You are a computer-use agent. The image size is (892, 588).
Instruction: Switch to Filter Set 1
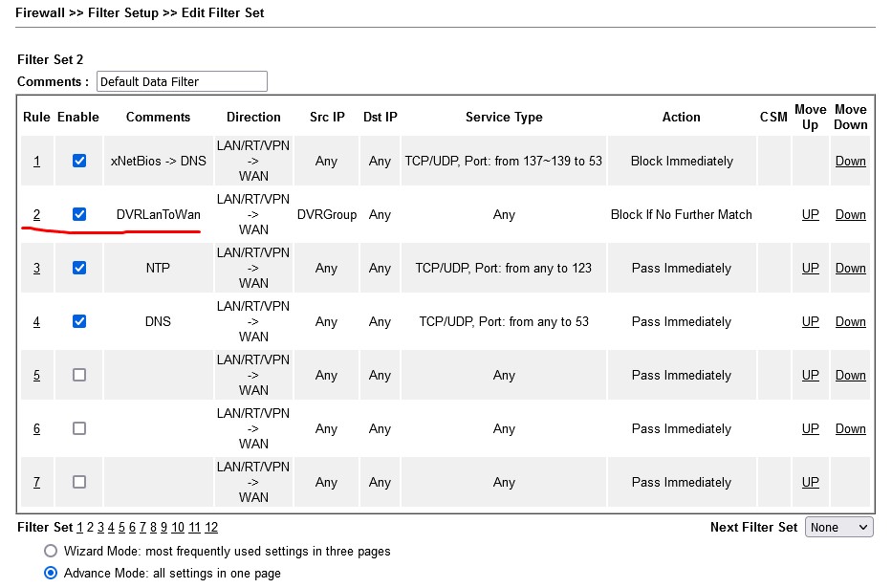[80, 527]
